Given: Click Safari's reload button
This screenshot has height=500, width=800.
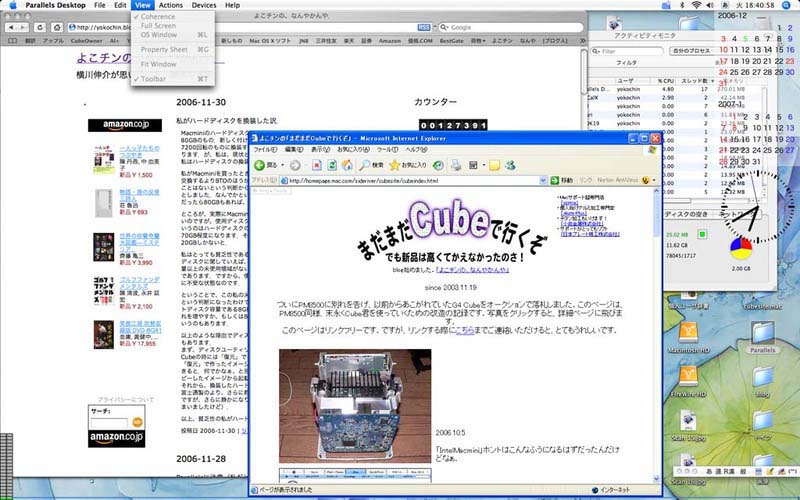Looking at the screenshot, I should click(40, 27).
